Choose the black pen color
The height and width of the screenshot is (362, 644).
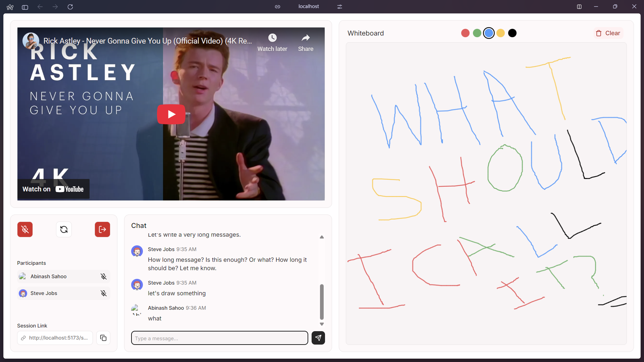tap(512, 33)
